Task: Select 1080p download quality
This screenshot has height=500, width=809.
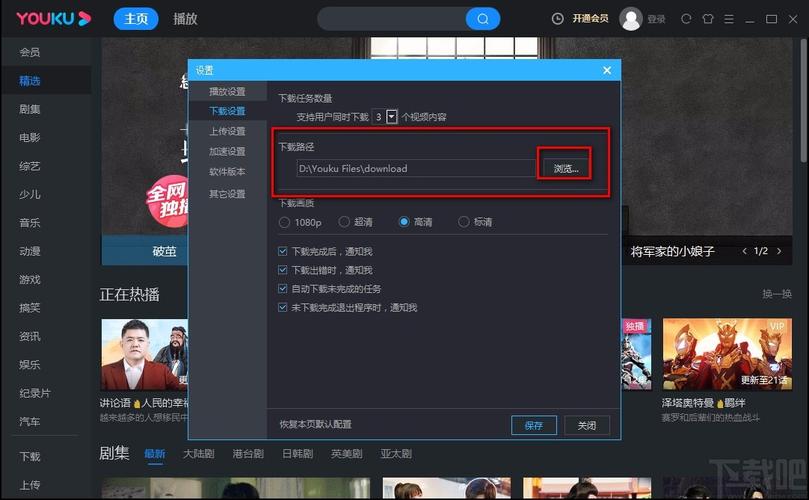Action: [284, 222]
